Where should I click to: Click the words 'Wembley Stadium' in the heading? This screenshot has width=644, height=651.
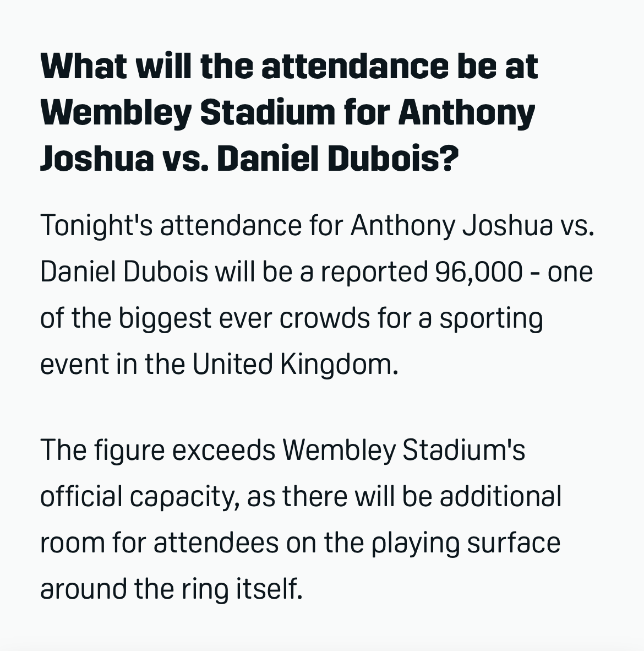click(187, 112)
